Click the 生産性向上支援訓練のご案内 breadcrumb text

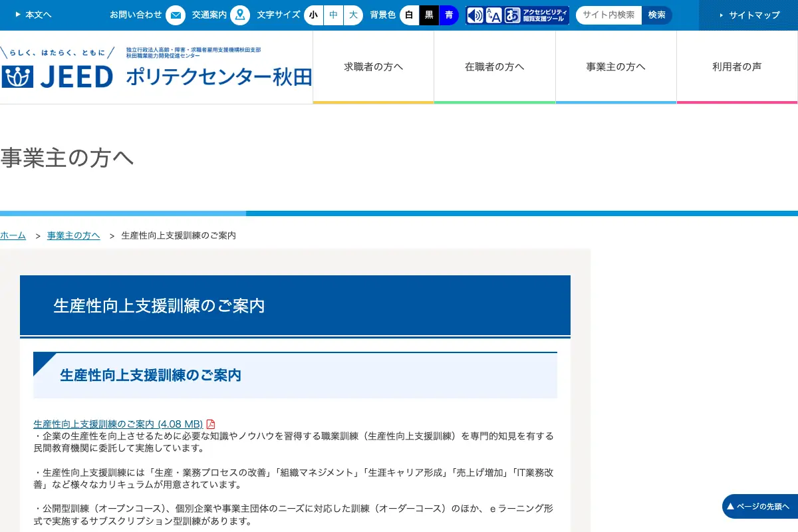179,235
